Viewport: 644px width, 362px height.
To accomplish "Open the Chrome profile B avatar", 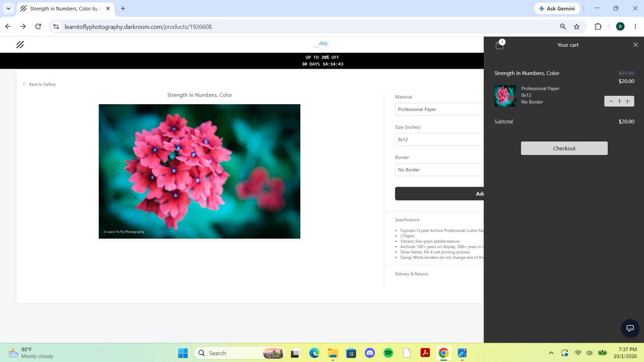I will (x=620, y=26).
